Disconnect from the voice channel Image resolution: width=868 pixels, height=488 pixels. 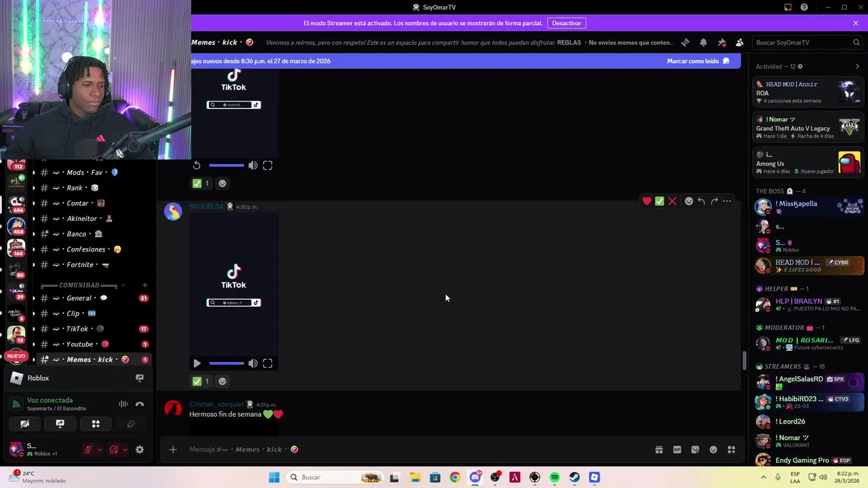click(x=140, y=404)
